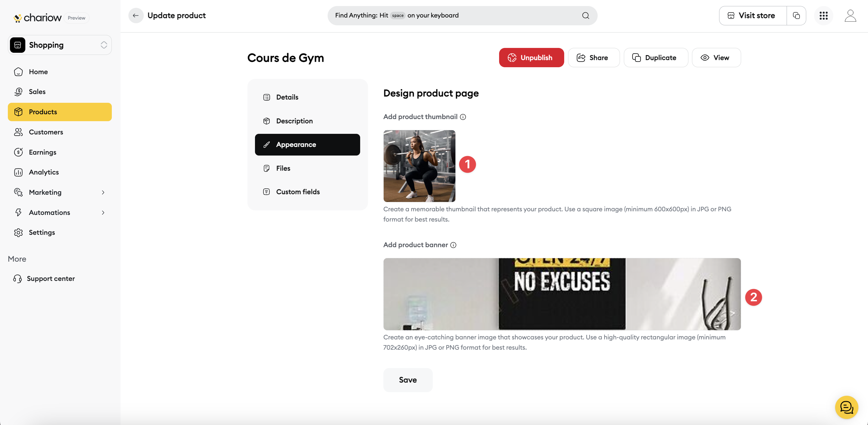Click the Share button
Image resolution: width=868 pixels, height=425 pixels.
594,58
